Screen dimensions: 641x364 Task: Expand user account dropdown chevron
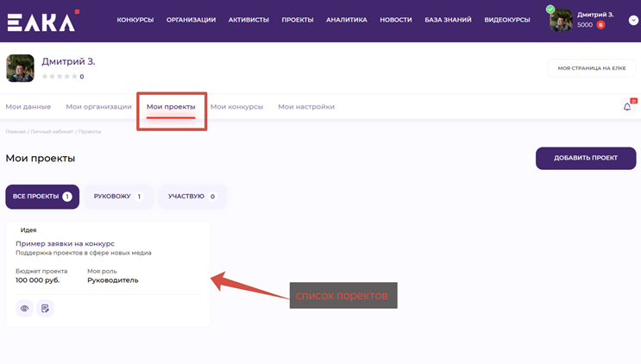[x=633, y=20]
